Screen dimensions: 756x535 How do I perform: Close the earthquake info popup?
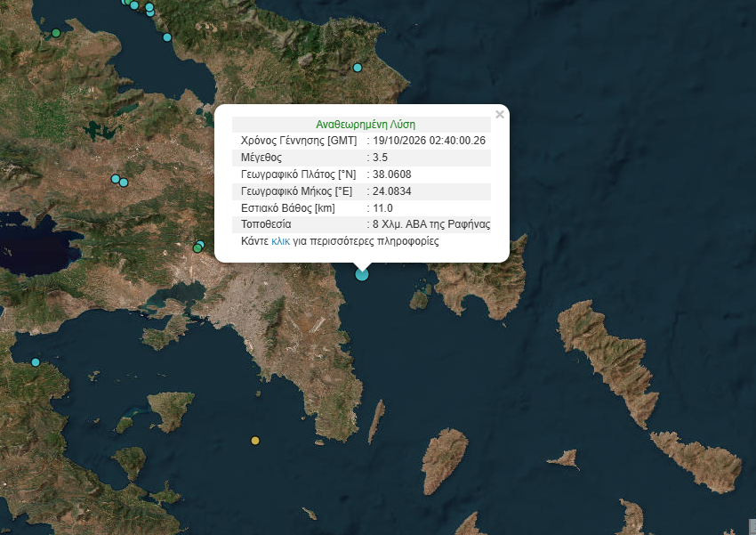tap(500, 114)
